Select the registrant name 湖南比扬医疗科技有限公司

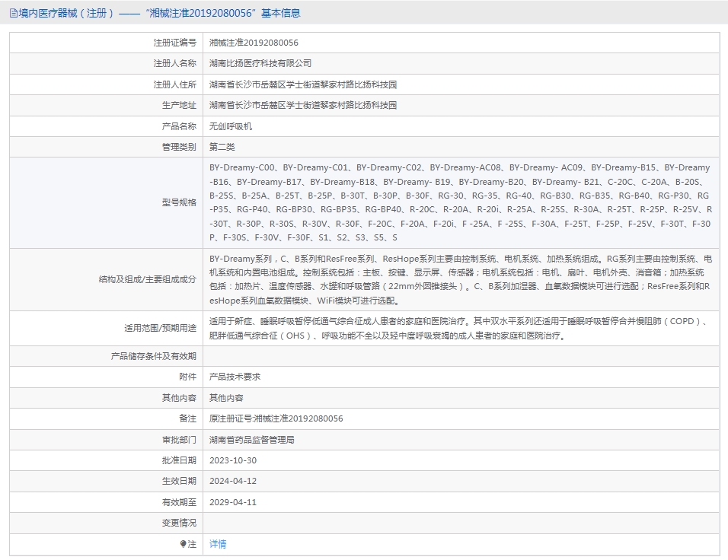click(260, 63)
